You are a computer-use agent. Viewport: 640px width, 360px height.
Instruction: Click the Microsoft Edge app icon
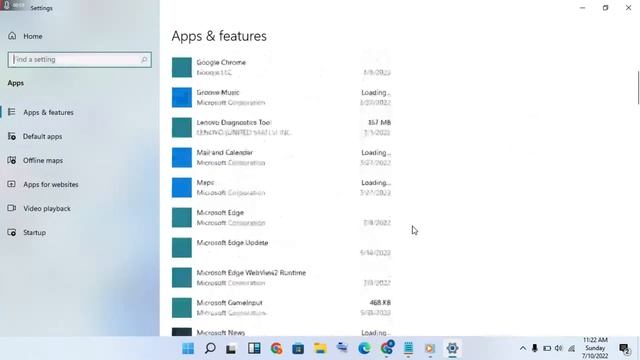click(182, 218)
